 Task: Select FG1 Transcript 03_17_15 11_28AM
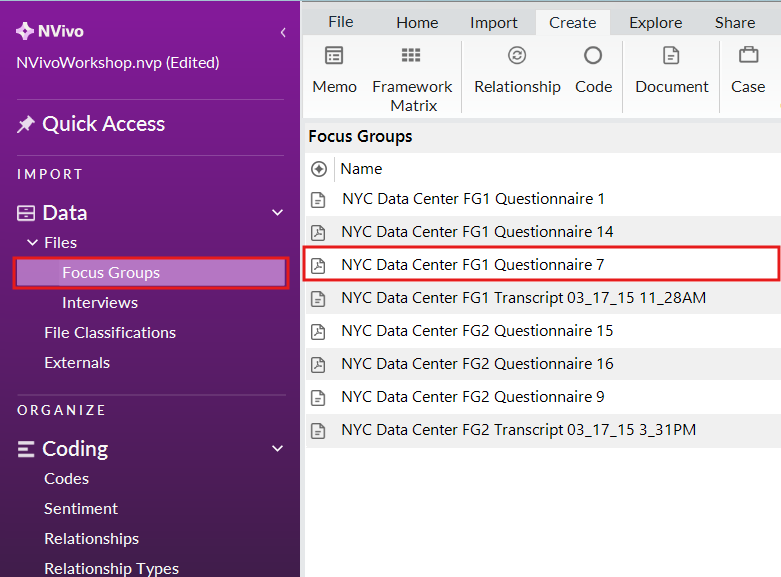[x=523, y=297]
